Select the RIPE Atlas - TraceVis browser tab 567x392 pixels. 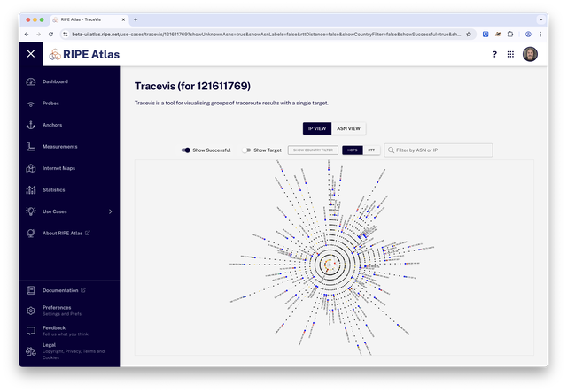(89, 19)
